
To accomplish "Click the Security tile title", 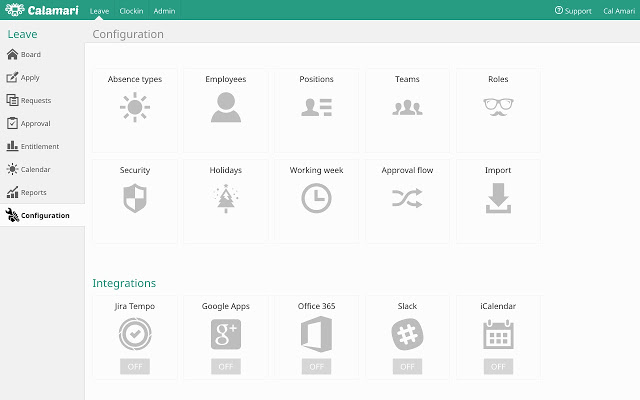I will [135, 170].
